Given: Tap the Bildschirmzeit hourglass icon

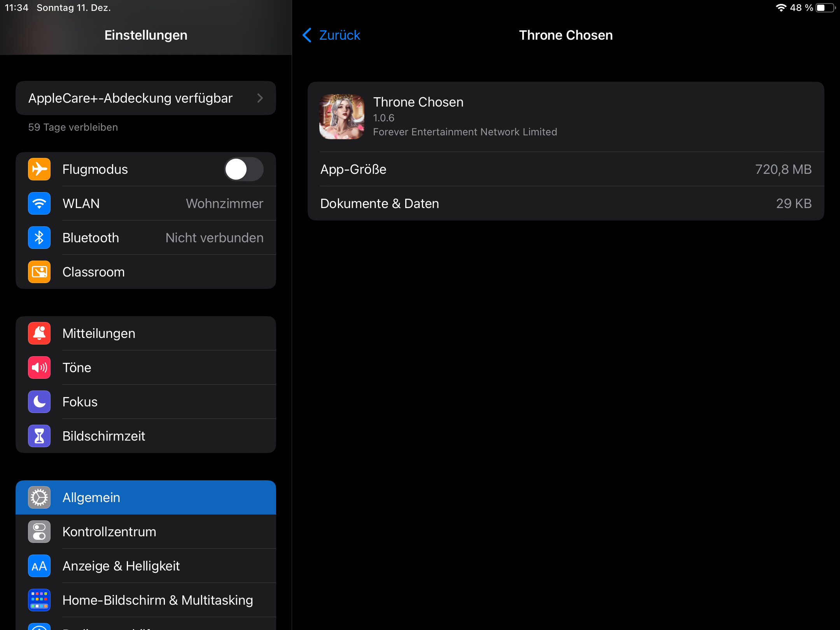Looking at the screenshot, I should [39, 436].
